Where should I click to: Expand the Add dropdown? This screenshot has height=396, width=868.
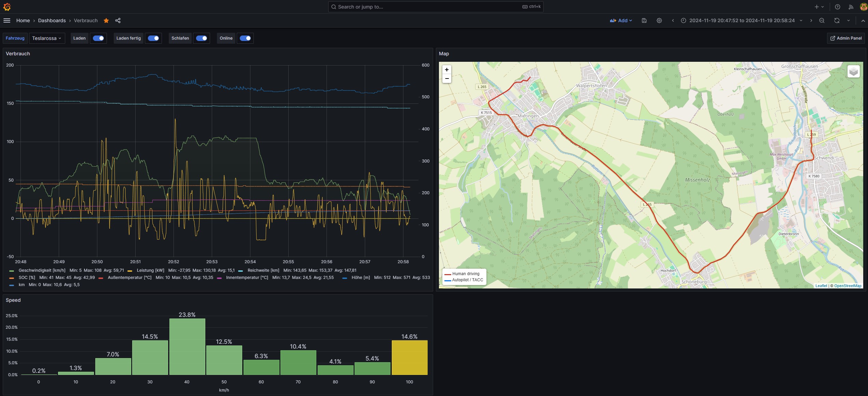coord(621,20)
